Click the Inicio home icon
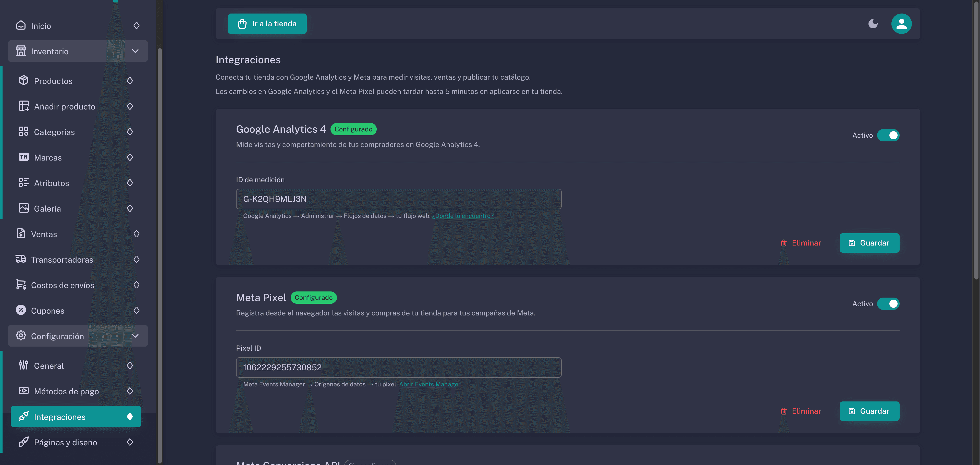The height and width of the screenshot is (465, 980). tap(21, 26)
